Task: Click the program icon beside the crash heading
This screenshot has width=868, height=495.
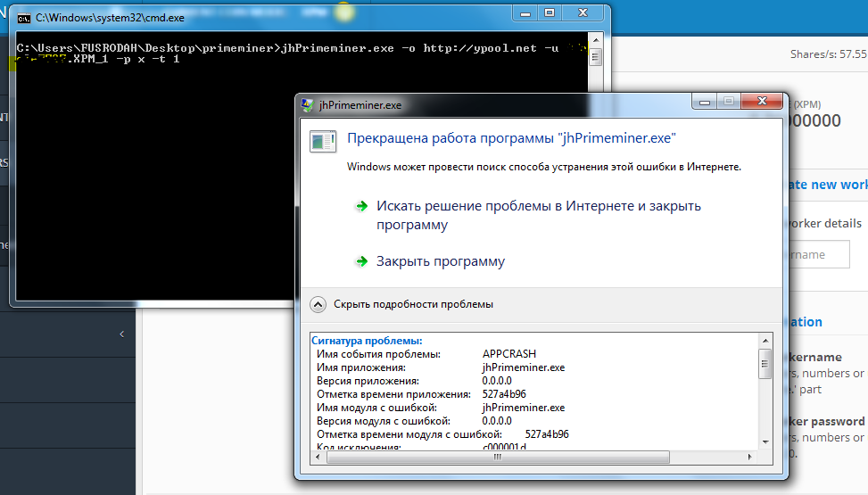Action: pos(321,141)
